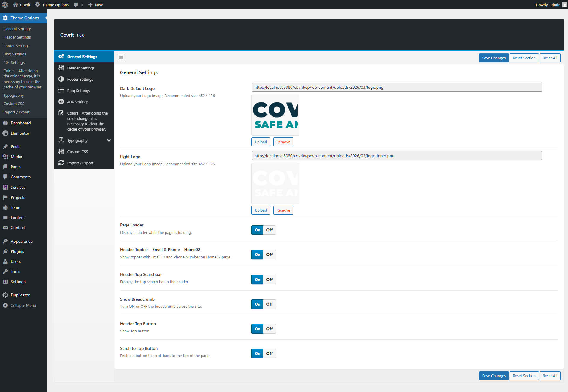Click the top Save Changes button
Screen dimensions: 568x392
pos(494,58)
